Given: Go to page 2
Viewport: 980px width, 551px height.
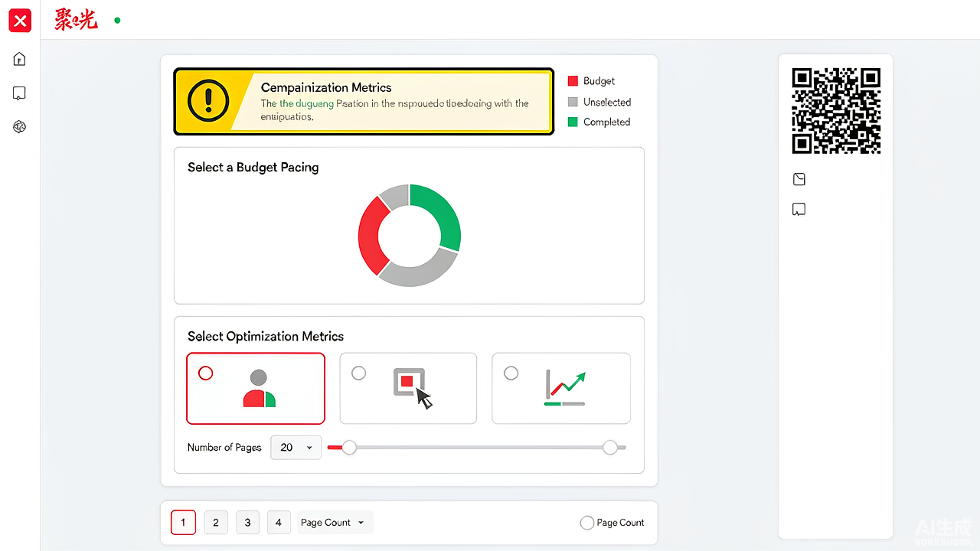Looking at the screenshot, I should (216, 523).
